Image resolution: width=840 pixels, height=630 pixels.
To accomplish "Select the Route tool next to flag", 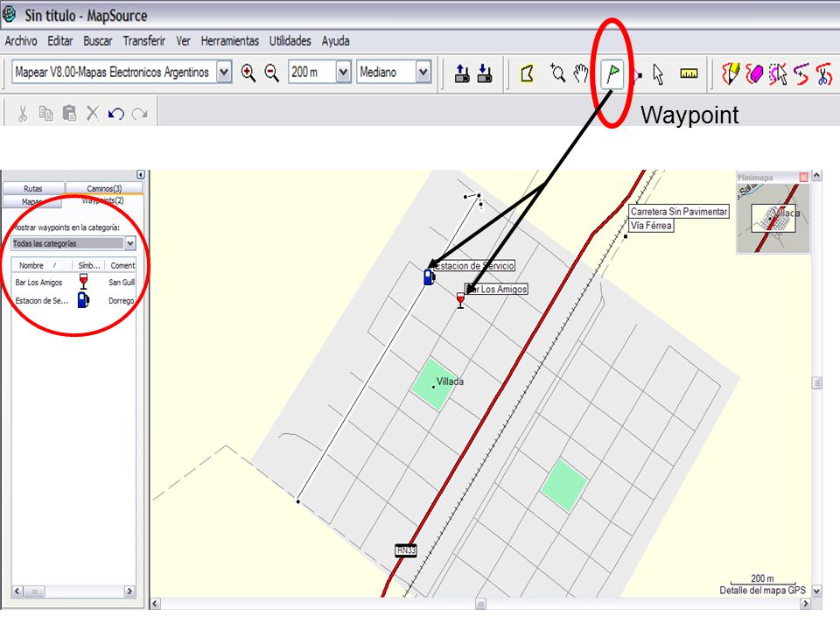I will click(x=638, y=74).
